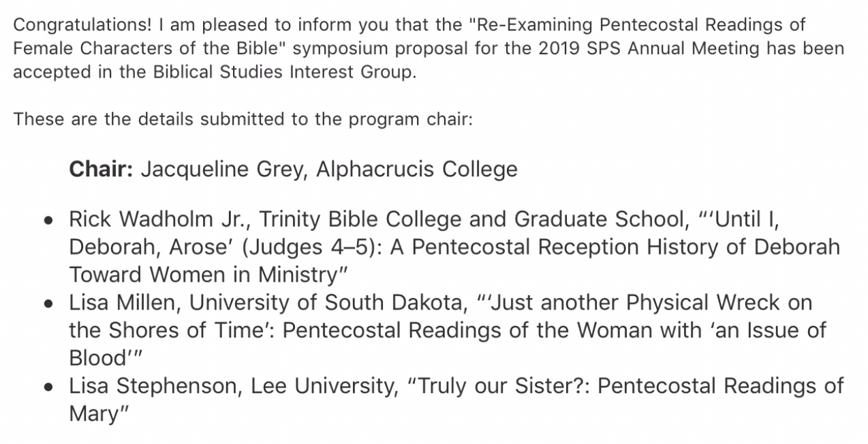Screen dimensions: 868x444
Task: Click "Lee University" text
Action: [x=322, y=385]
